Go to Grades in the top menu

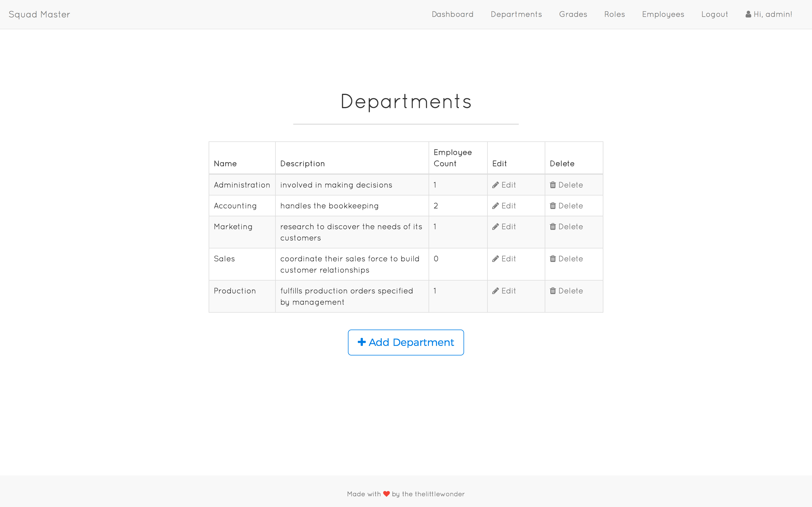(x=573, y=14)
